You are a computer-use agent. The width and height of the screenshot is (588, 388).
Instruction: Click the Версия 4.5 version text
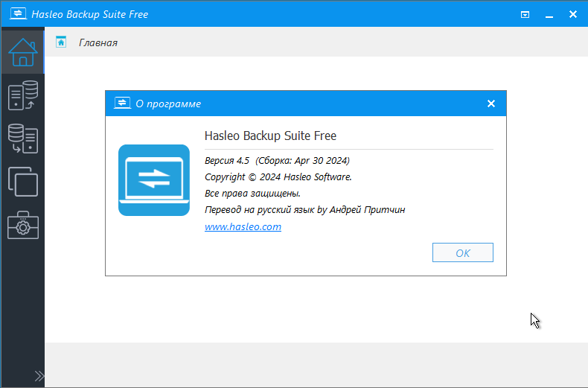(x=227, y=161)
